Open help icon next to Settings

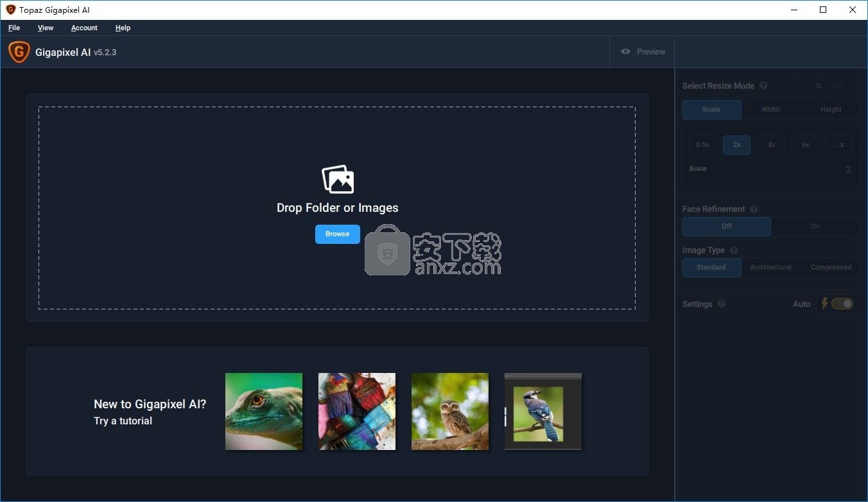722,304
